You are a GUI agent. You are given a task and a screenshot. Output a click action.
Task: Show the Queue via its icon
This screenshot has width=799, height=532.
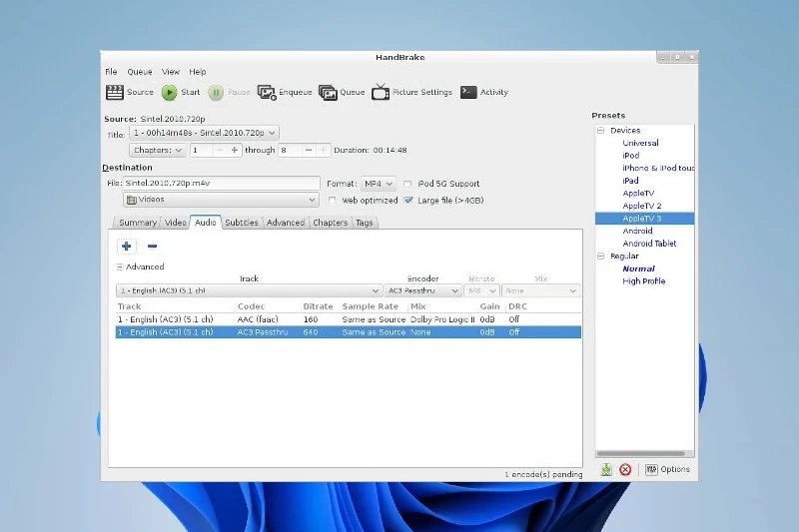[328, 92]
